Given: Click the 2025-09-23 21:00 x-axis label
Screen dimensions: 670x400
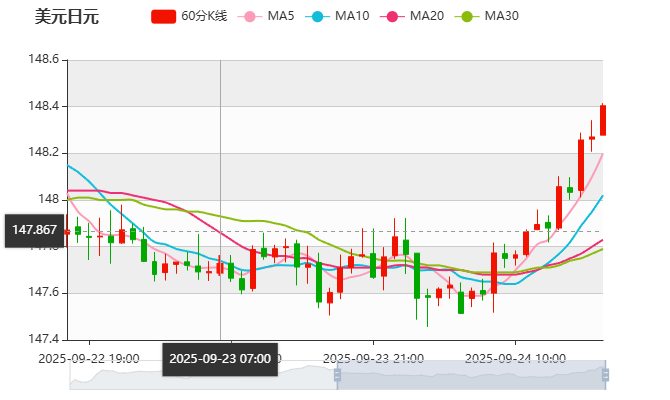Looking at the screenshot, I should (372, 357).
